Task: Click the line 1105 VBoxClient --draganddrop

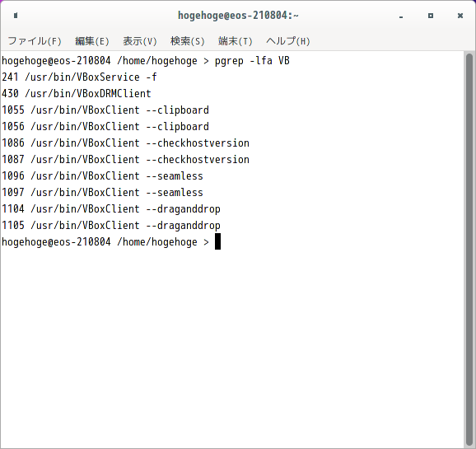Action: click(111, 226)
